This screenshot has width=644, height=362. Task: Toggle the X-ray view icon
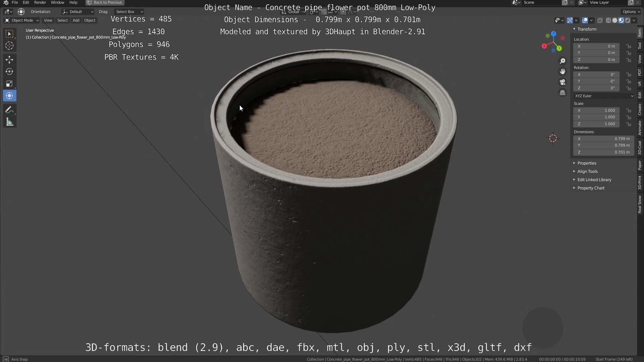click(600, 20)
